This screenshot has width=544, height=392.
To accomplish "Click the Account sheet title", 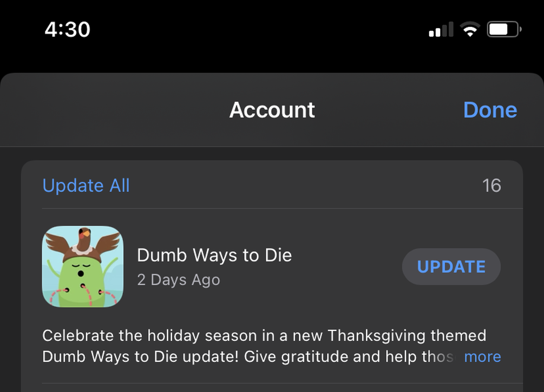I will [272, 110].
